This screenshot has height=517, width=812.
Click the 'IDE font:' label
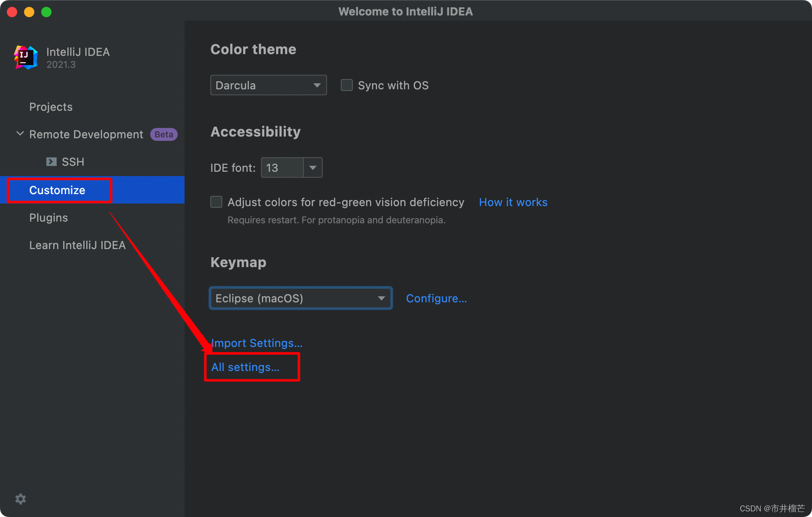pyautogui.click(x=233, y=168)
